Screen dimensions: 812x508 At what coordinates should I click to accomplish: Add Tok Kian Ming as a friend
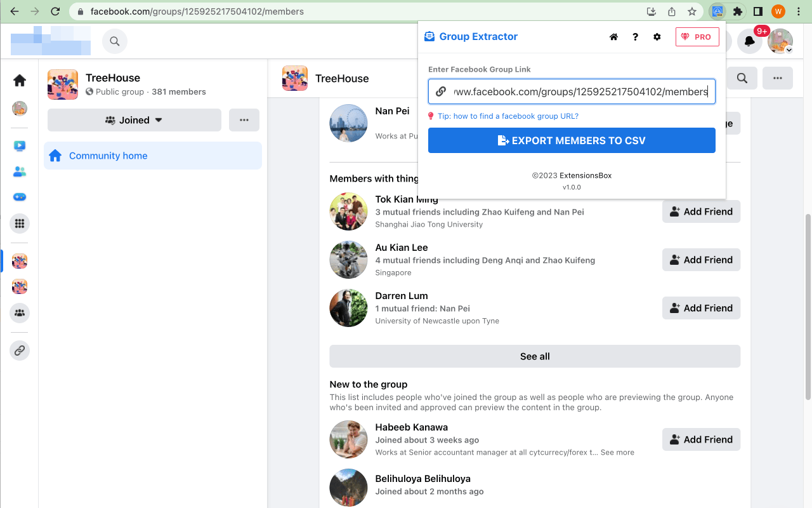(x=701, y=211)
